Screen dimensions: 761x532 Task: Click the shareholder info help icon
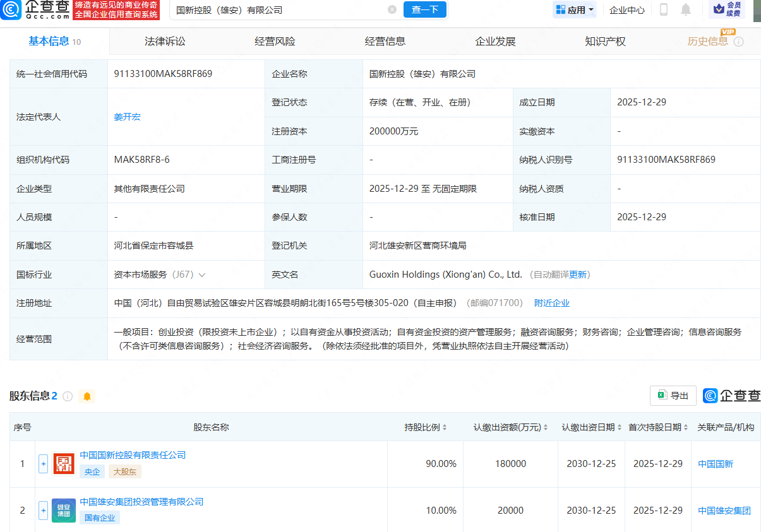[x=68, y=396]
